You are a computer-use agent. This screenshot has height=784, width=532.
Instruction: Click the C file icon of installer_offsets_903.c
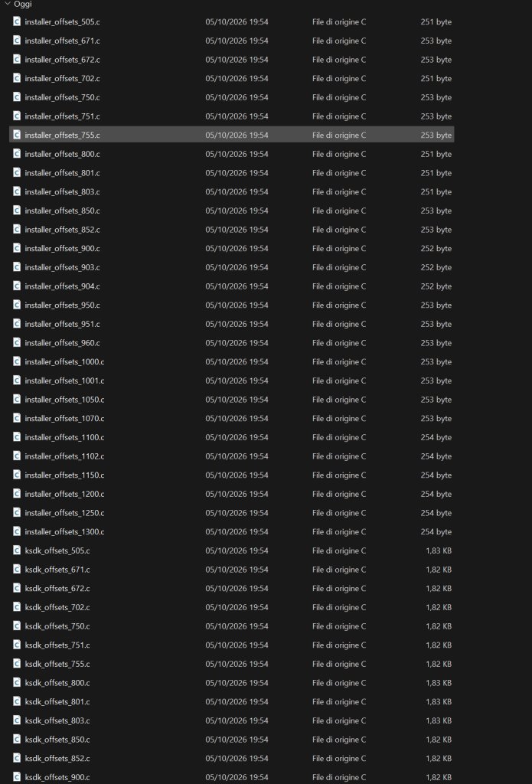tap(17, 267)
